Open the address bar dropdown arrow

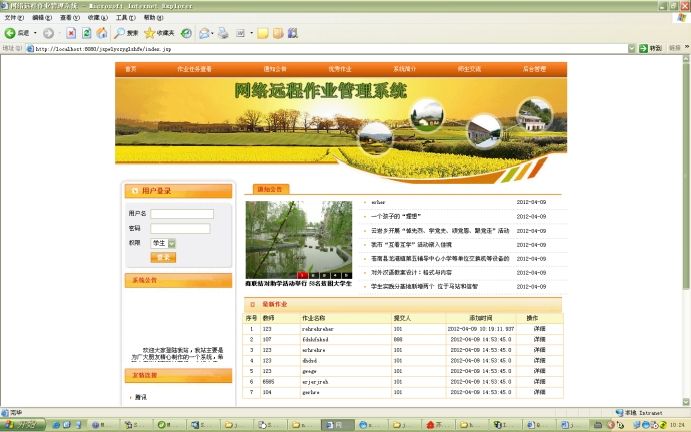pyautogui.click(x=632, y=48)
